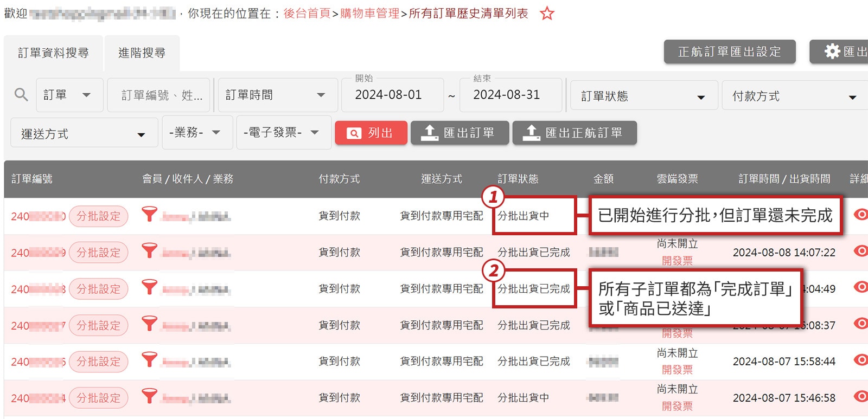View details via eye icon of 08:37 order

pyautogui.click(x=860, y=323)
